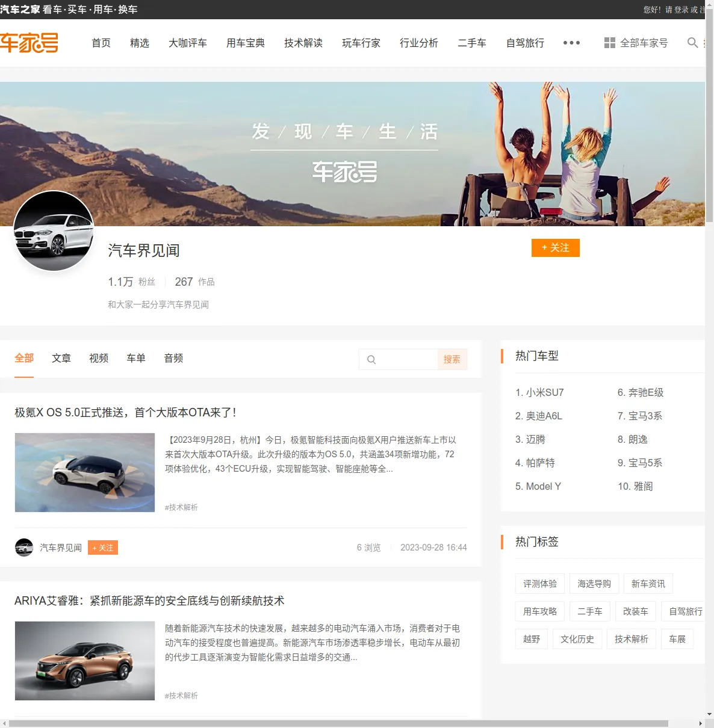This screenshot has height=728, width=714.
Task: Select the 改装车 hot tag
Action: pyautogui.click(x=636, y=611)
